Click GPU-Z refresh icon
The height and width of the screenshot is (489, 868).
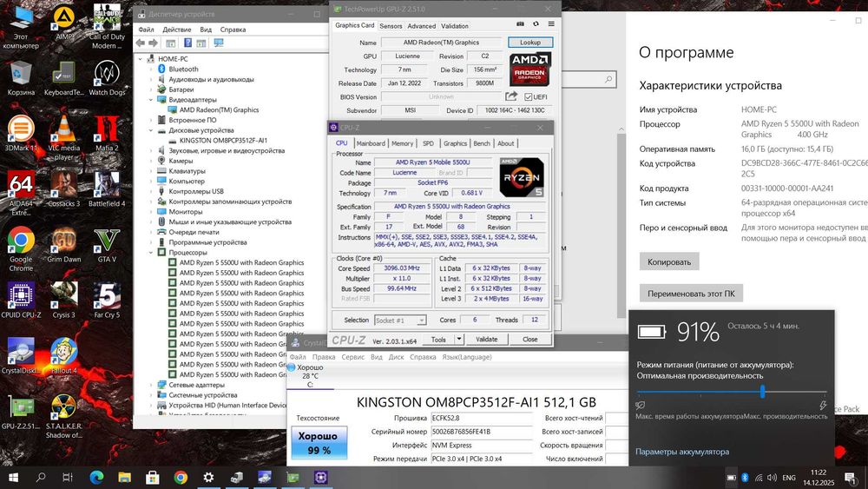click(536, 23)
